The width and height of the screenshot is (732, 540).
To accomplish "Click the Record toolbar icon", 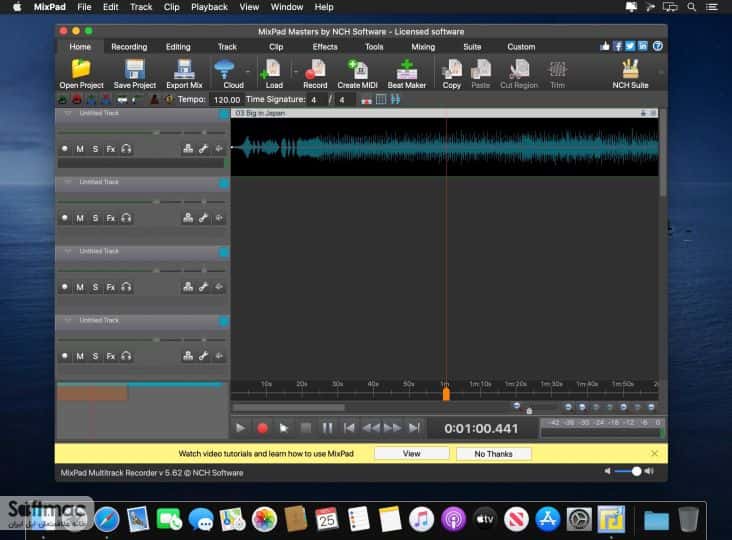I will (x=315, y=69).
